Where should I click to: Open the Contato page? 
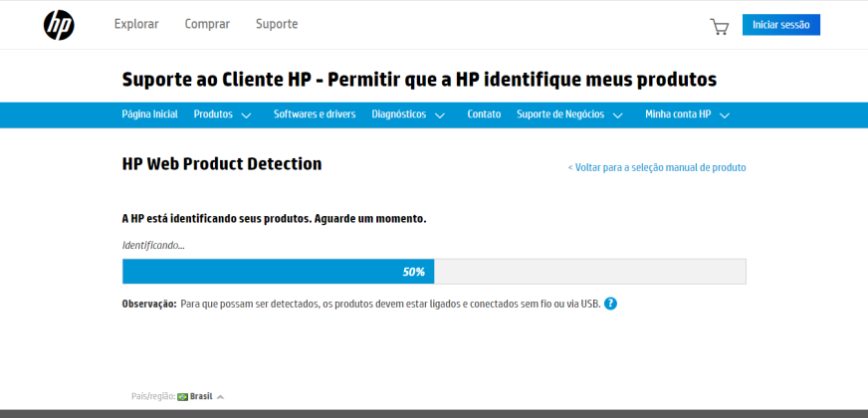484,114
